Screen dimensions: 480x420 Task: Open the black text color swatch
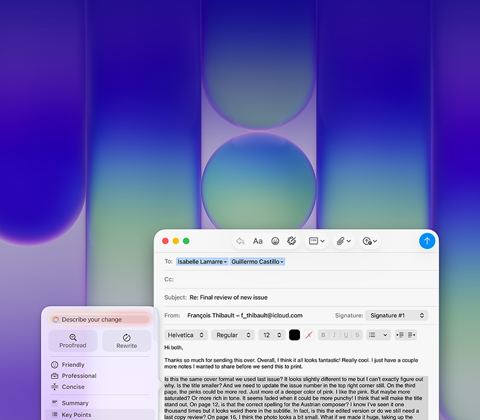[x=294, y=335]
